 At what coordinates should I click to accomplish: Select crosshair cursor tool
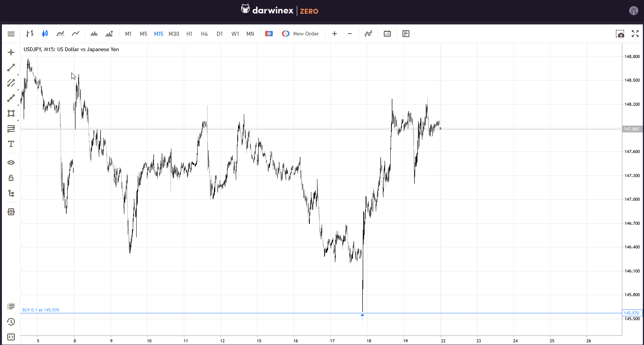pos(11,52)
